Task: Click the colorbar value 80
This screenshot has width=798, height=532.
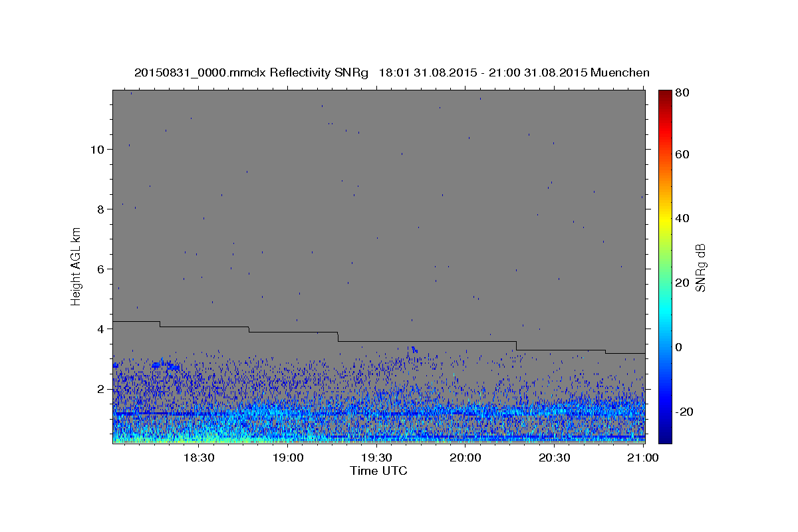Action: click(x=683, y=93)
